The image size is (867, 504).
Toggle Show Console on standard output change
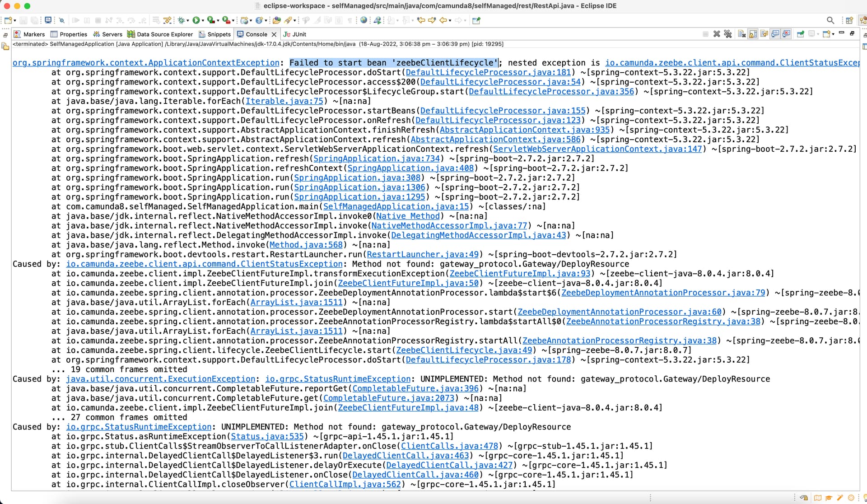[x=775, y=34]
